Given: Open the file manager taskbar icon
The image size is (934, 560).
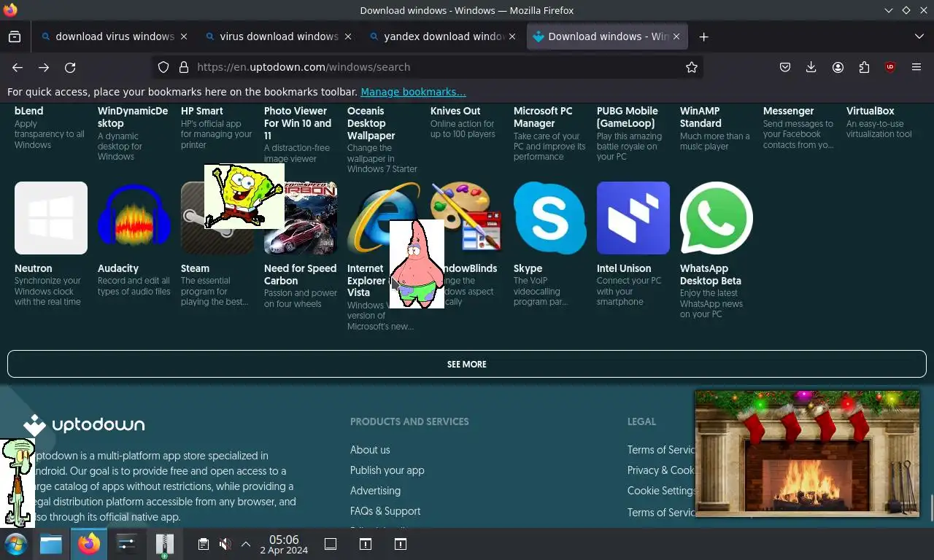Looking at the screenshot, I should [51, 544].
